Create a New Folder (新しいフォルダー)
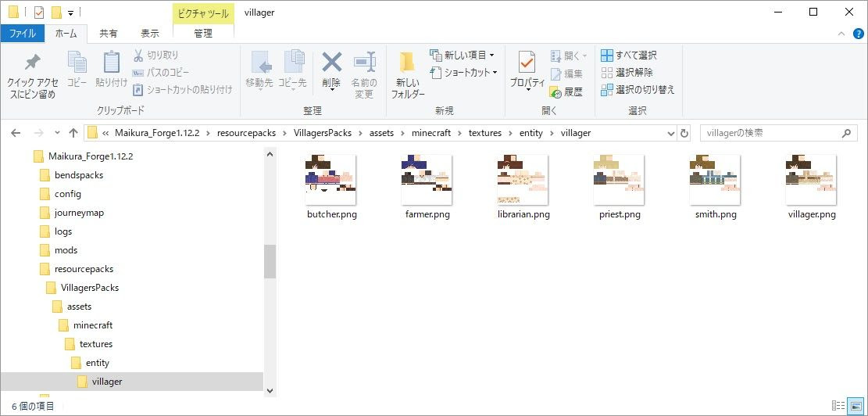868x416 pixels. click(x=408, y=76)
